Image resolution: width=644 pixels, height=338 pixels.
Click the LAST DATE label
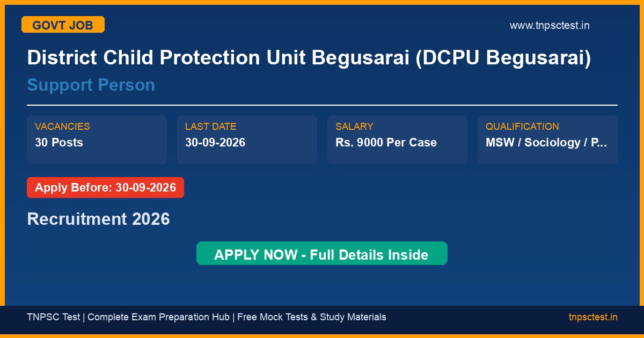click(211, 127)
